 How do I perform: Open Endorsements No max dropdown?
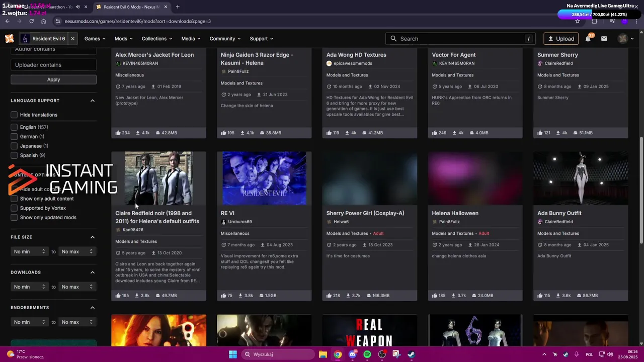(77, 322)
